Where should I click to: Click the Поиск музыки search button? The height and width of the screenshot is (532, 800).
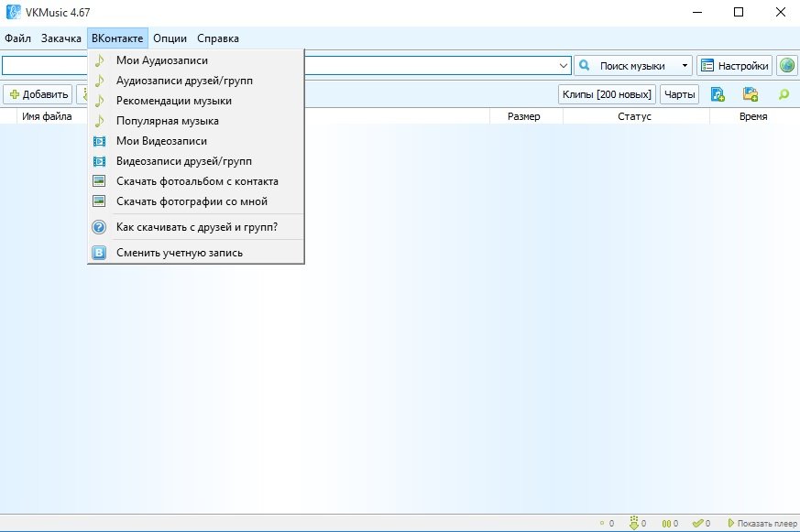pyautogui.click(x=627, y=66)
